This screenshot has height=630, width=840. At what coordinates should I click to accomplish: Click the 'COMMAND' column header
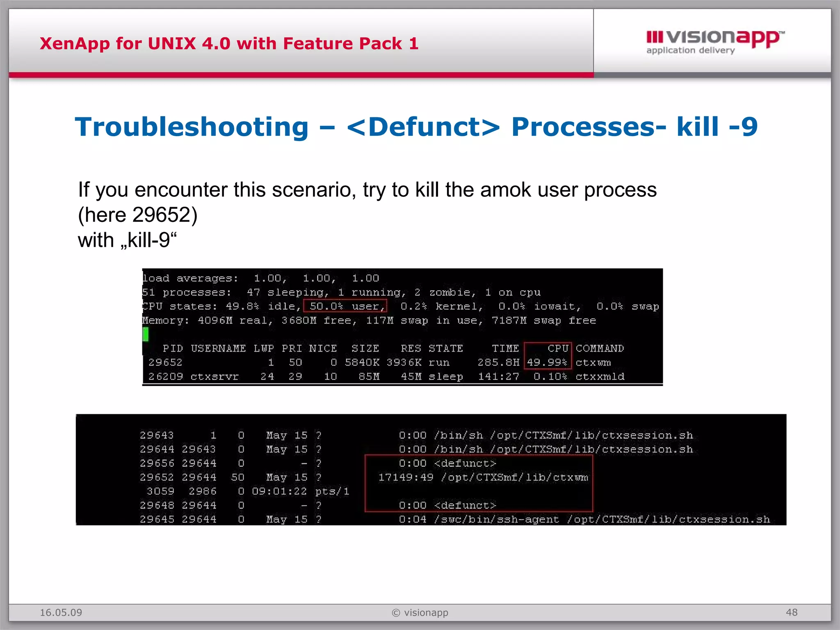600,348
